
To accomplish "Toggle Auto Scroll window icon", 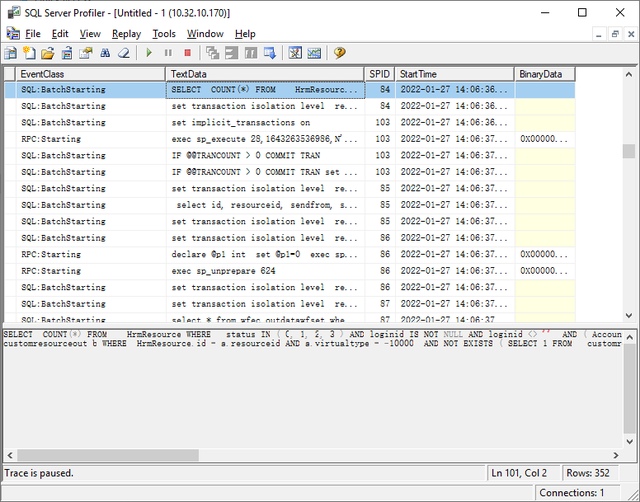I will [x=269, y=52].
